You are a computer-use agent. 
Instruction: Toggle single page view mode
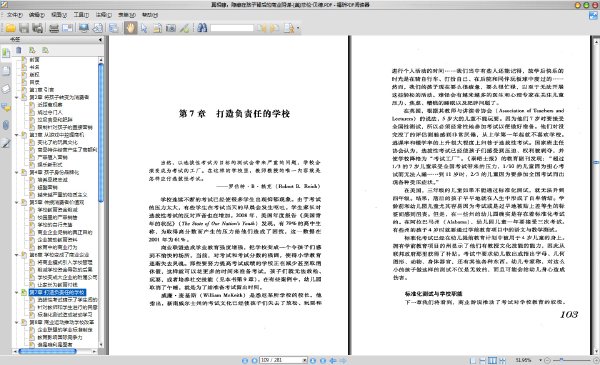473,360
